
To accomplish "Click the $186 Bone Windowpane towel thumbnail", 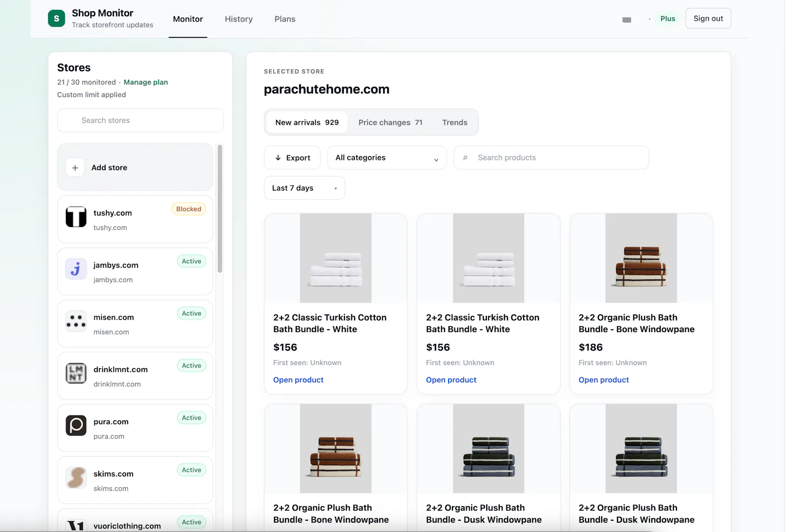I will [x=641, y=258].
